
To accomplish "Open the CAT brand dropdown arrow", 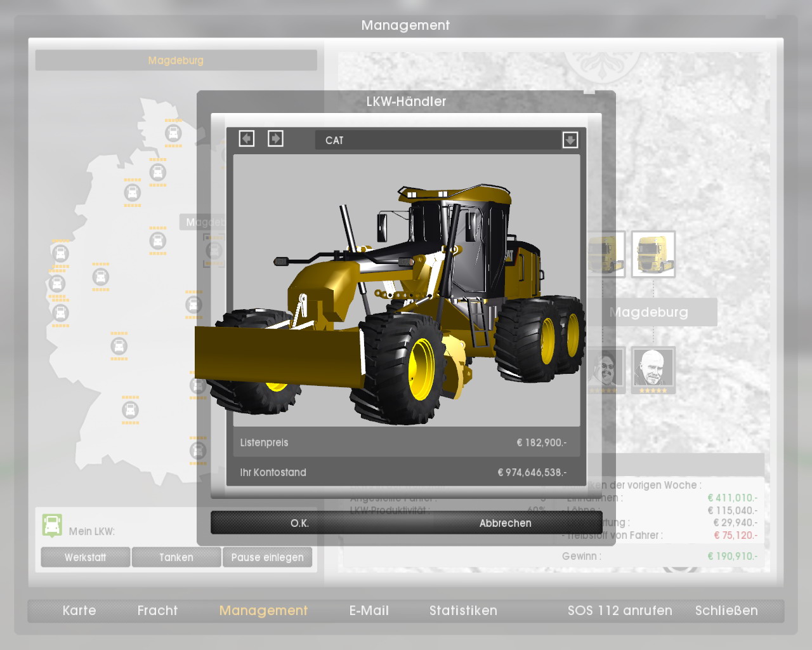I will click(570, 140).
